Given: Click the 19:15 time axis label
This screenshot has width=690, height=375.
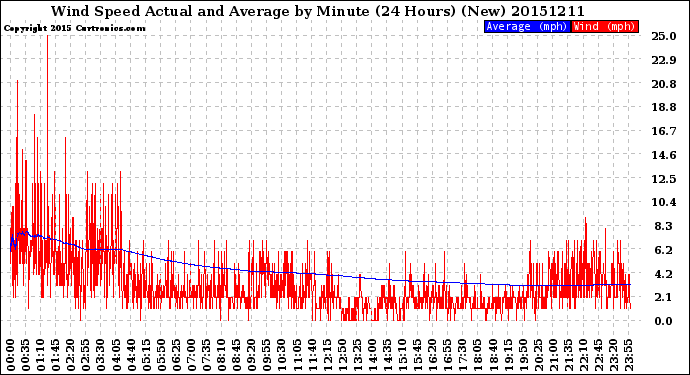Looking at the screenshot, I should (508, 355).
